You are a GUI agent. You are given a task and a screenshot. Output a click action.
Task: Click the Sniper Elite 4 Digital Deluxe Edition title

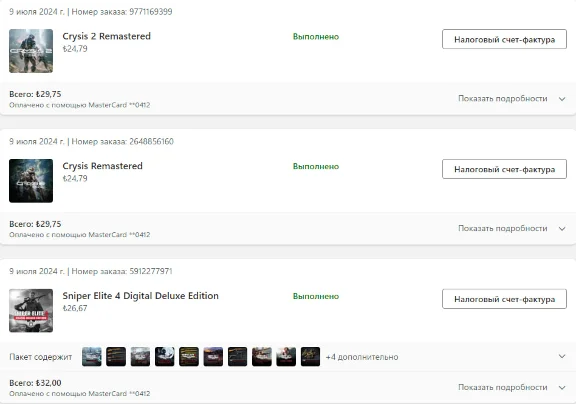coord(140,296)
